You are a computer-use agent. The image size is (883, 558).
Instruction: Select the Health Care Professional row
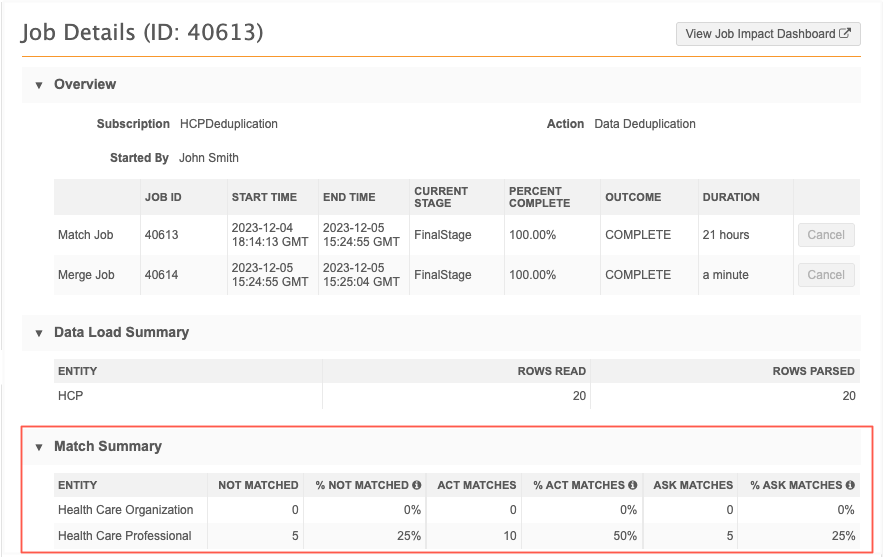pos(124,536)
